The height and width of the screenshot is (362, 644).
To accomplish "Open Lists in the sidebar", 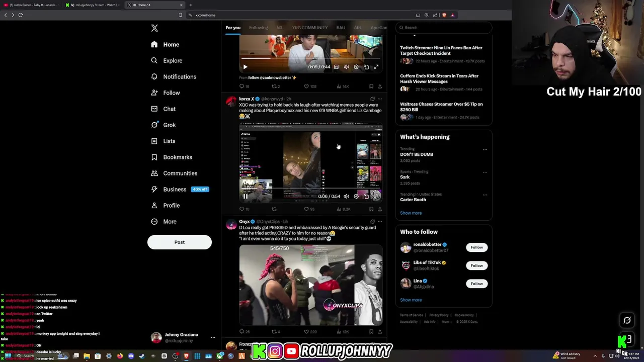I will (x=163, y=141).
